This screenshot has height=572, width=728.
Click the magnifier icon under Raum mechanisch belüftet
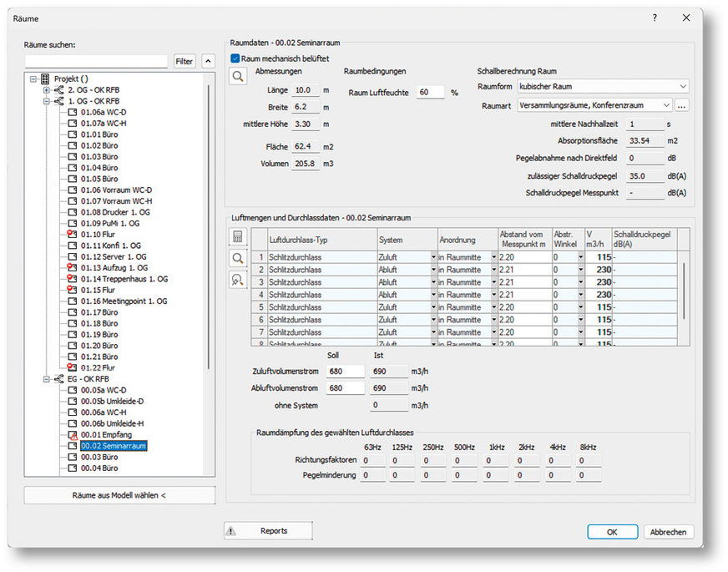click(x=238, y=76)
